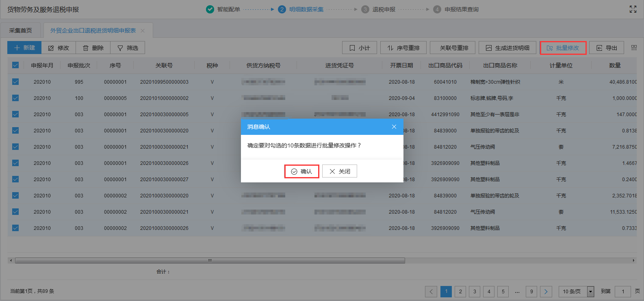Click the 到第 page number input field
Image resolution: width=644 pixels, height=301 pixels.
pyautogui.click(x=623, y=291)
